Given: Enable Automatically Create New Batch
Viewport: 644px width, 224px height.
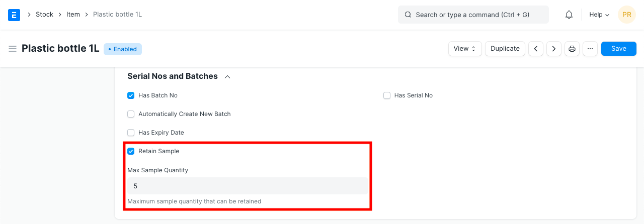Looking at the screenshot, I should click(x=131, y=114).
